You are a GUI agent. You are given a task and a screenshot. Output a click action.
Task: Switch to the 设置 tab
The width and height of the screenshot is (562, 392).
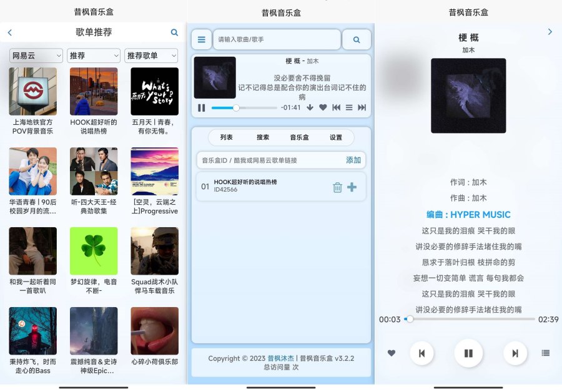coord(335,138)
